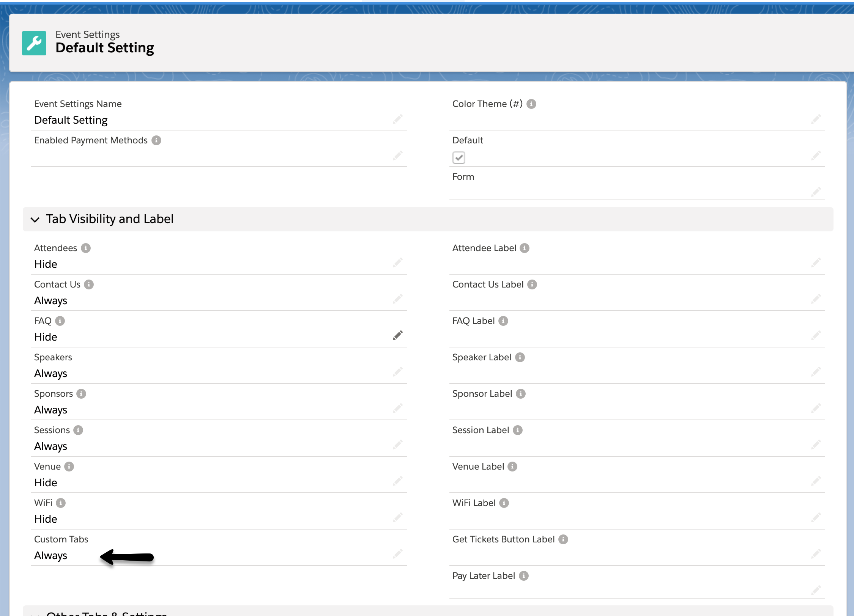Click the FAQ field edit pencil
The image size is (854, 616).
397,336
